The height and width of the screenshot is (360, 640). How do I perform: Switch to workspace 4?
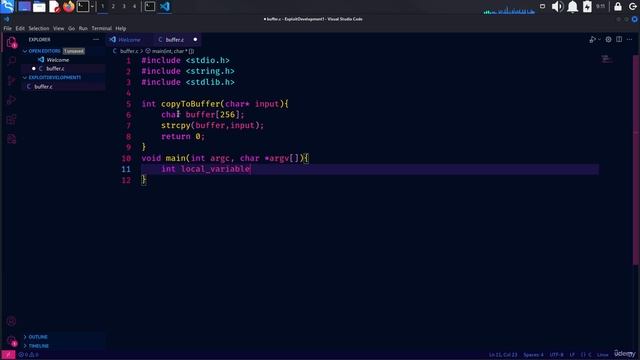click(x=134, y=7)
